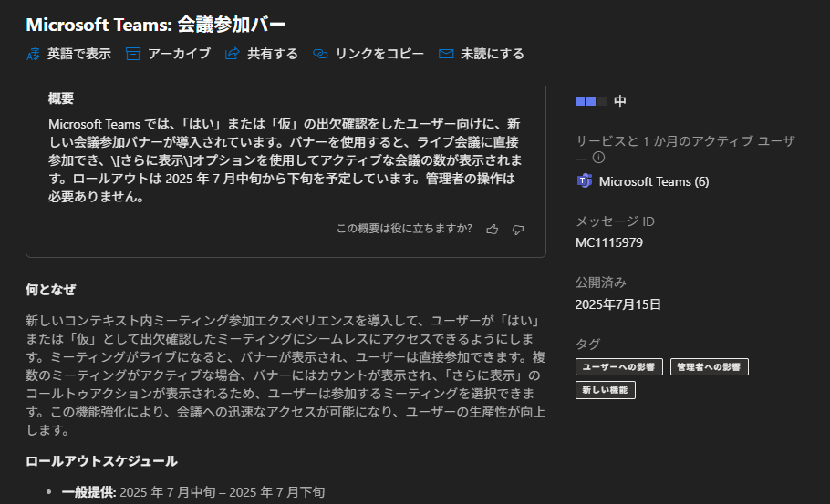Click the Microsoft Teams (6) service text
The width and height of the screenshot is (830, 504).
point(653,181)
